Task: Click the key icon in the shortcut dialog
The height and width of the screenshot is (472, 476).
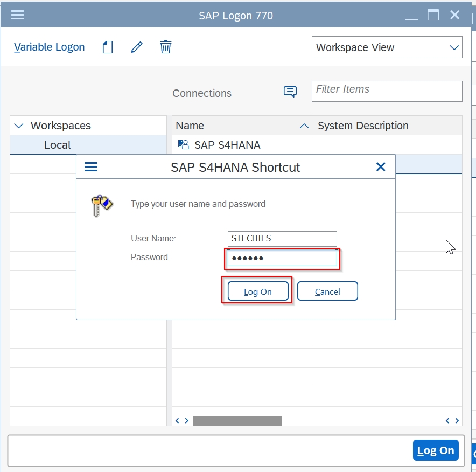Action: [103, 205]
